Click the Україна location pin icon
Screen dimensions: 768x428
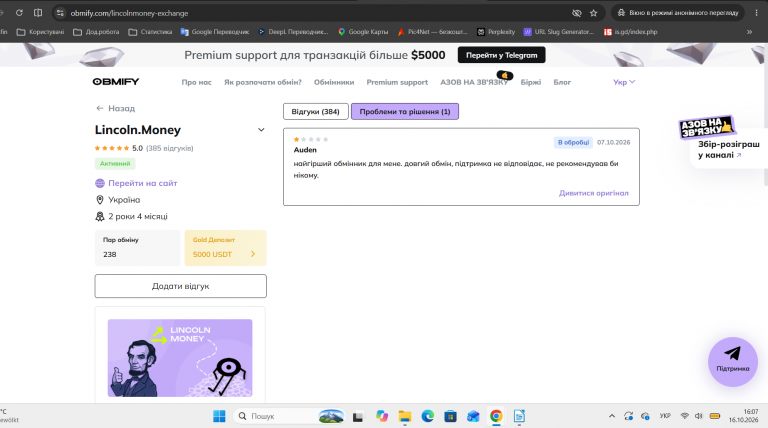tap(100, 200)
